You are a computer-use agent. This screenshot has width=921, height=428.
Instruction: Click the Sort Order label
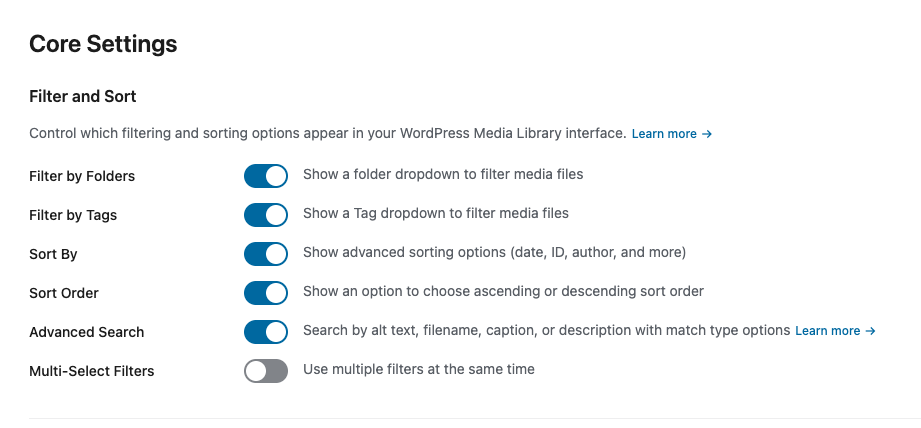pos(64,293)
